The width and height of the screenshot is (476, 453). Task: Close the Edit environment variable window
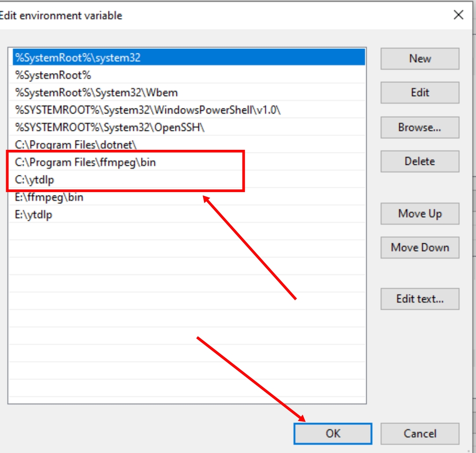tap(458, 15)
